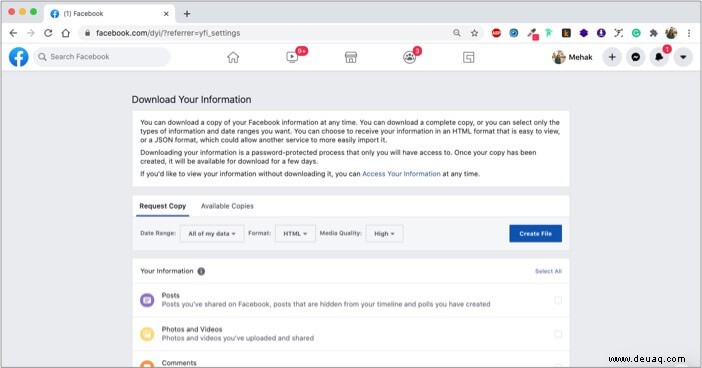
Task: Click the purple Posts icon
Action: coord(147,300)
